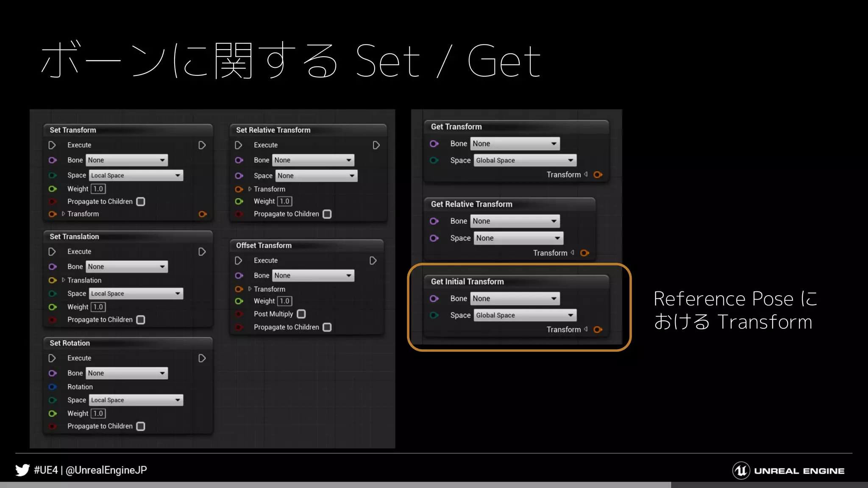Enable Post Multiply in Offset Transform

coord(301,314)
